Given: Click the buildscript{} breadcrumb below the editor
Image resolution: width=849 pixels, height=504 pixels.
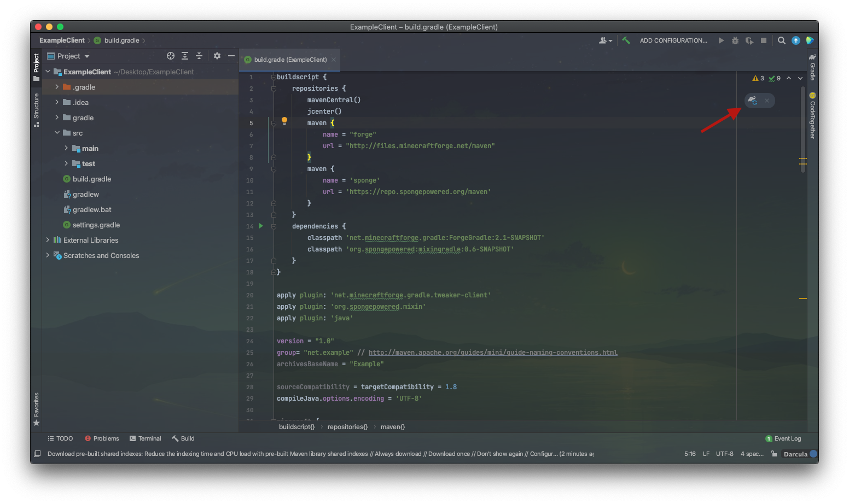Looking at the screenshot, I should tap(296, 427).
